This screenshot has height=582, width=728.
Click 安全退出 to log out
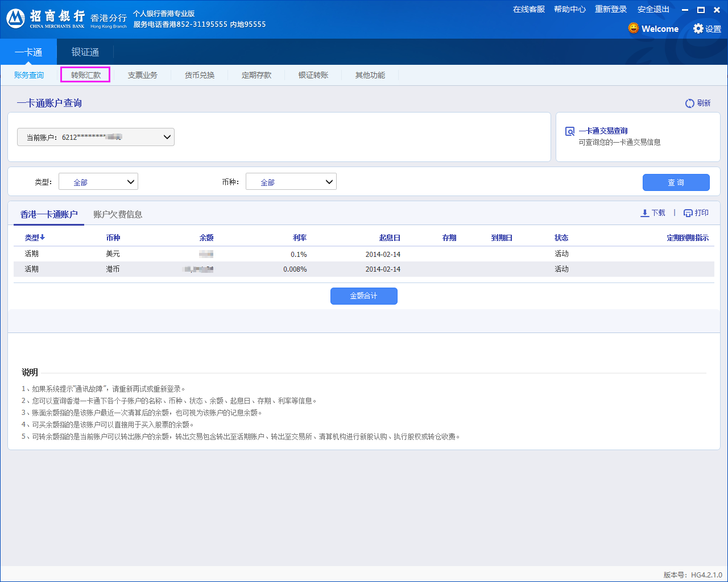point(653,9)
